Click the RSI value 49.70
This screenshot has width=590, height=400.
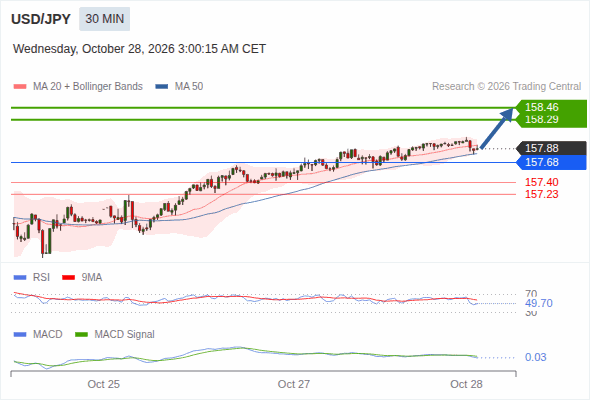click(539, 303)
